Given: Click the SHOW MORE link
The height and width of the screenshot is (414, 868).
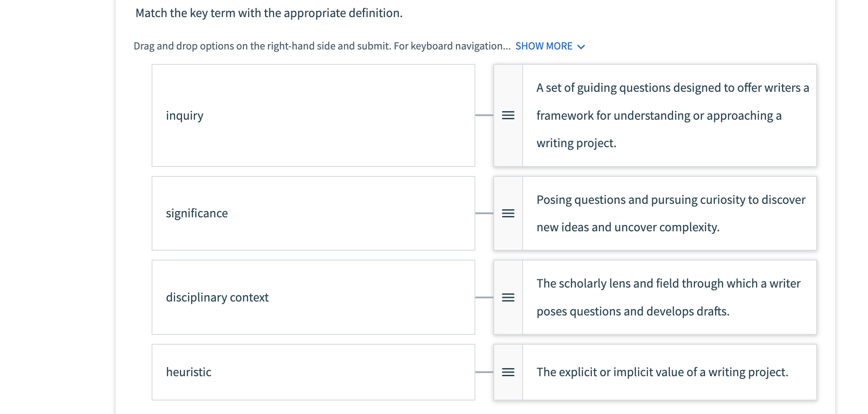Looking at the screenshot, I should point(544,46).
